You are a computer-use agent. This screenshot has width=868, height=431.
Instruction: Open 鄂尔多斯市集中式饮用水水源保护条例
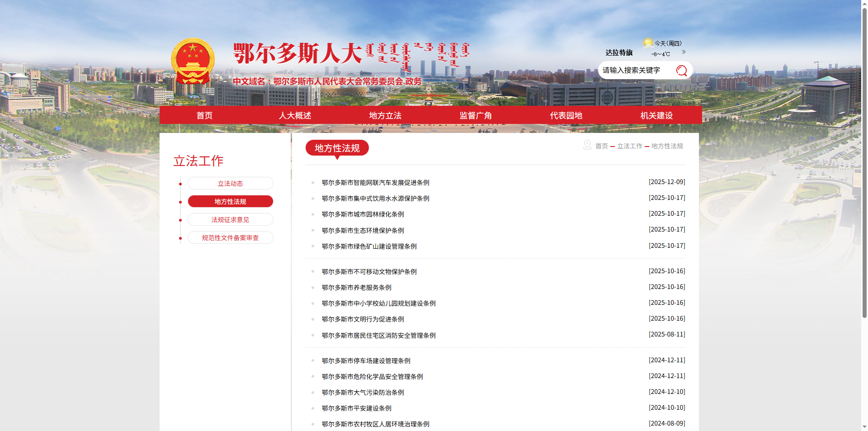click(x=376, y=199)
